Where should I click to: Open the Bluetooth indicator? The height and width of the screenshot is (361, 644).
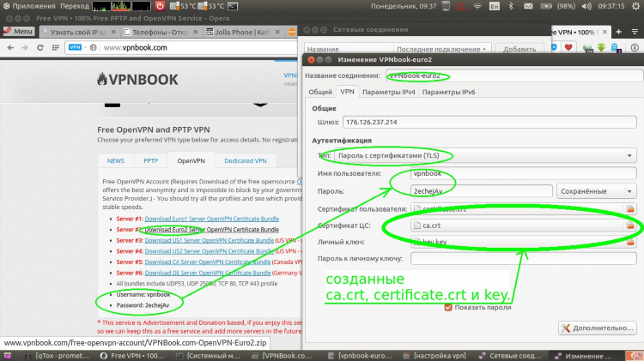(511, 6)
